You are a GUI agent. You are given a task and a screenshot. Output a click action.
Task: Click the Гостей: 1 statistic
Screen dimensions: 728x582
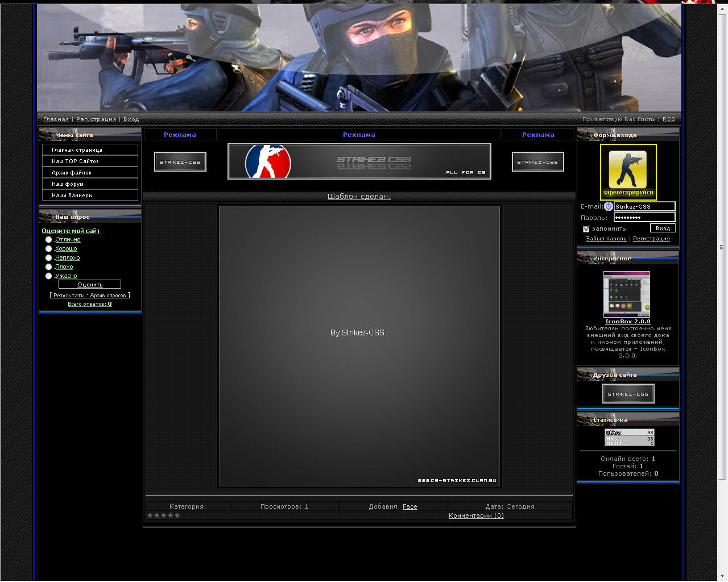(x=628, y=466)
